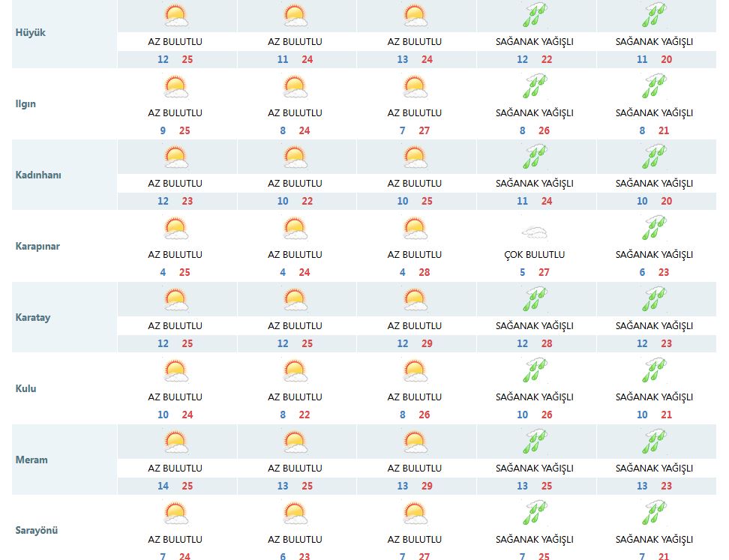
Task: Click Karapınar's ÇOK BULUTLU cloud icon
Action: pyautogui.click(x=535, y=230)
